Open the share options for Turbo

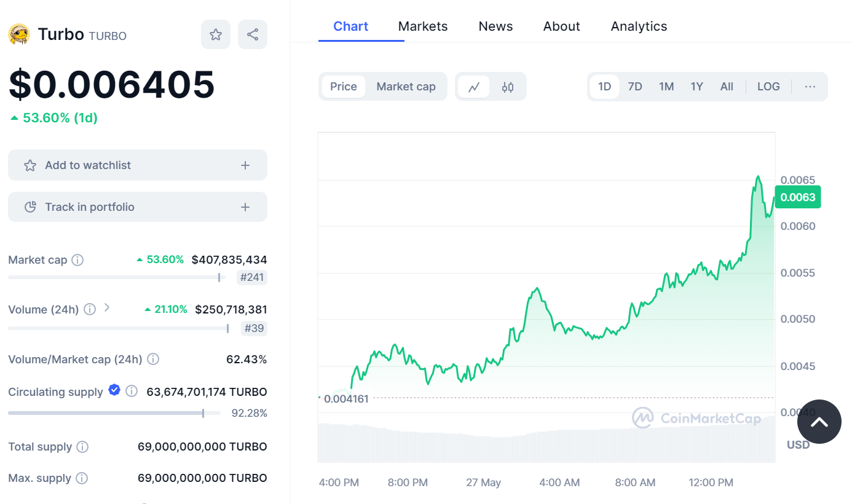pyautogui.click(x=253, y=34)
